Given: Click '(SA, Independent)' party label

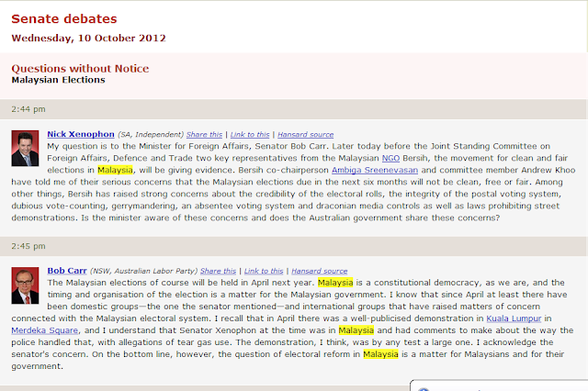Looking at the screenshot, I should click(x=151, y=134).
